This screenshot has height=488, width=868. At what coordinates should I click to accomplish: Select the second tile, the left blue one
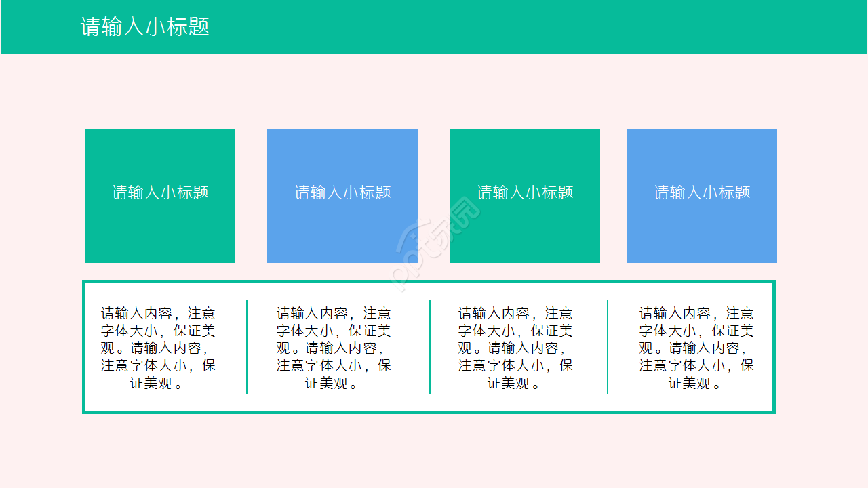(342, 196)
